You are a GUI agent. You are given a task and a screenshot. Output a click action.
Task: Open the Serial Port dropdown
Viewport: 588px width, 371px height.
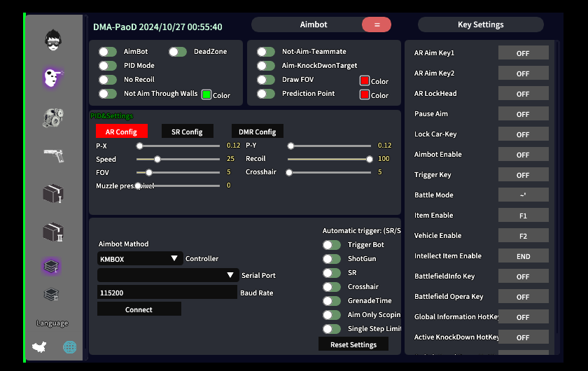click(168, 275)
